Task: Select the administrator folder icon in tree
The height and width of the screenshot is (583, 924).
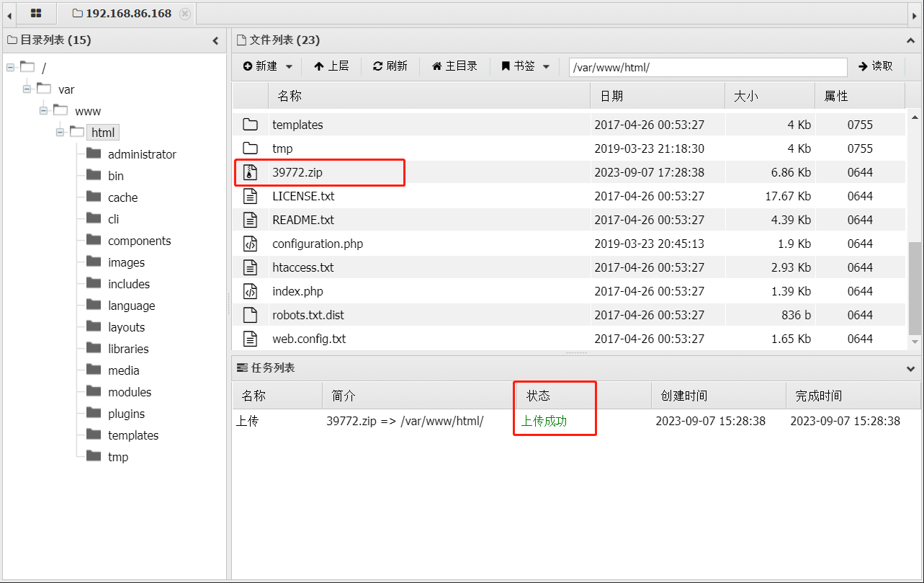Action: (94, 153)
